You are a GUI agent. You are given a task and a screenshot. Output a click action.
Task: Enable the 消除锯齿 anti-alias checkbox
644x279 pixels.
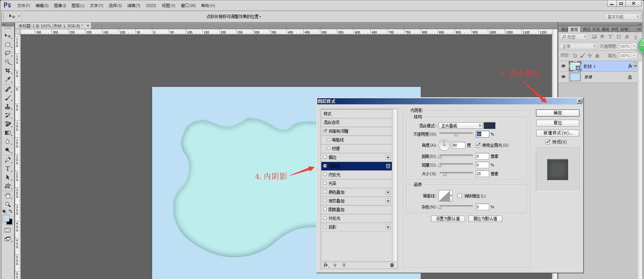coord(460,196)
